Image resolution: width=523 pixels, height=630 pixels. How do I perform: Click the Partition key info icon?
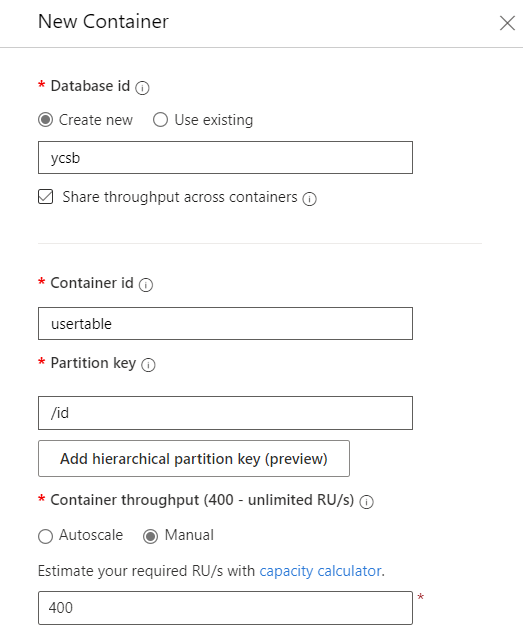click(x=148, y=365)
